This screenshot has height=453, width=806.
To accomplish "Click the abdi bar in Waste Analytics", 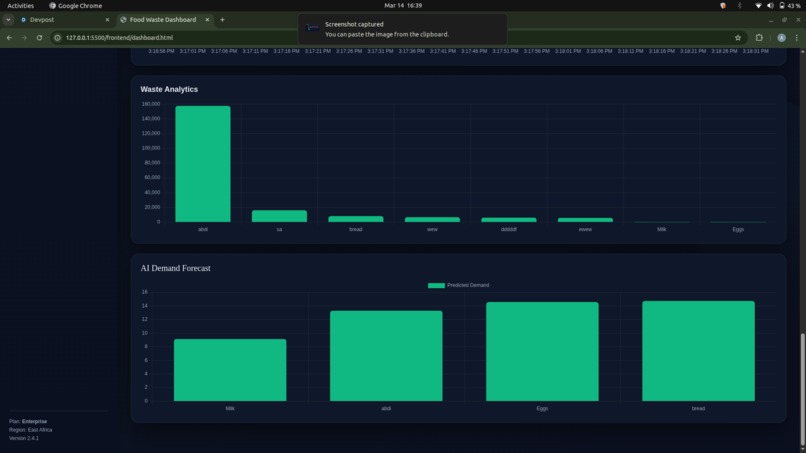I will (203, 164).
